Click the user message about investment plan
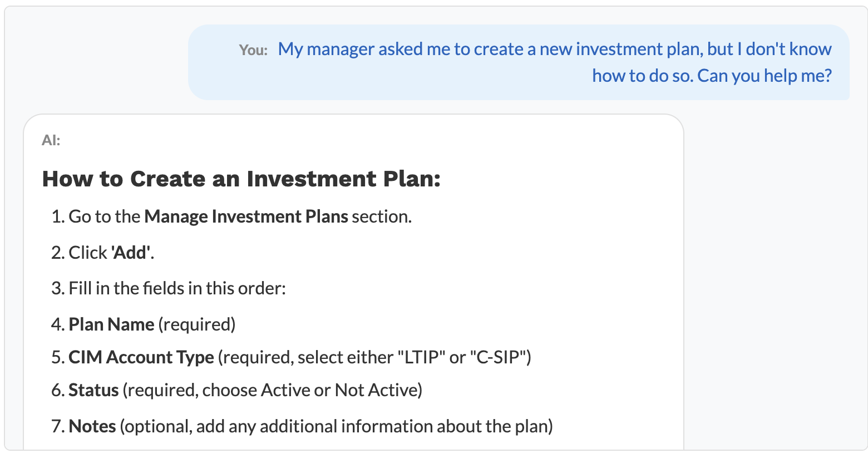 tap(554, 50)
